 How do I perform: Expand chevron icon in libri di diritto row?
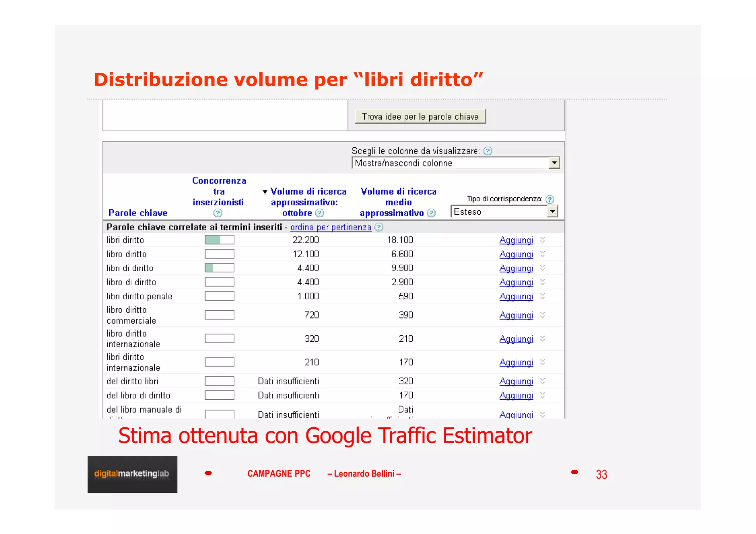tap(542, 268)
